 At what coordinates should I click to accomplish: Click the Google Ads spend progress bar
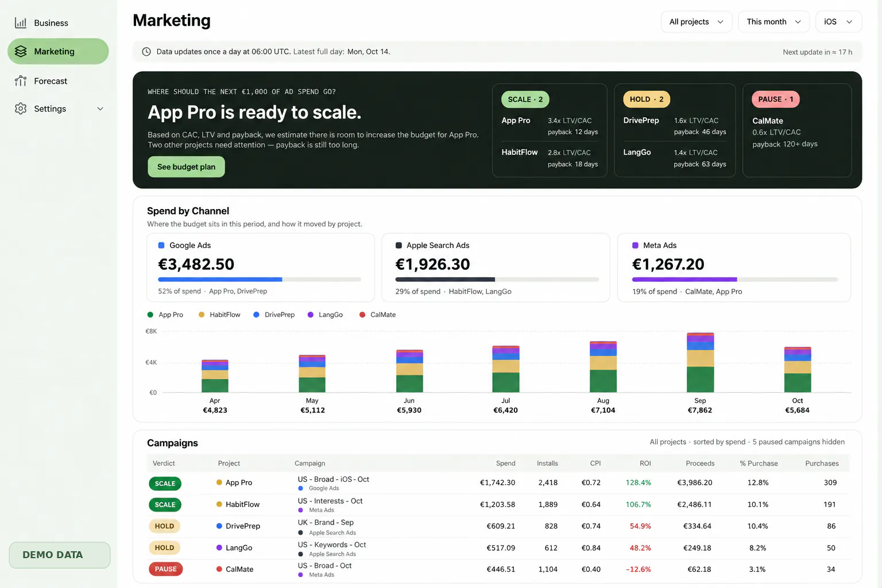click(260, 280)
